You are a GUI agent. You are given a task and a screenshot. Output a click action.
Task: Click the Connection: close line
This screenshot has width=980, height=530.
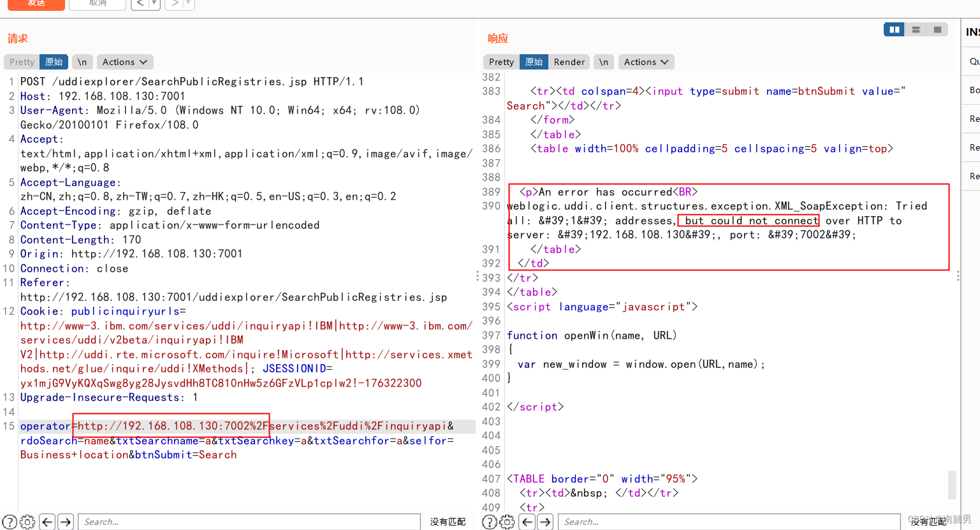74,269
